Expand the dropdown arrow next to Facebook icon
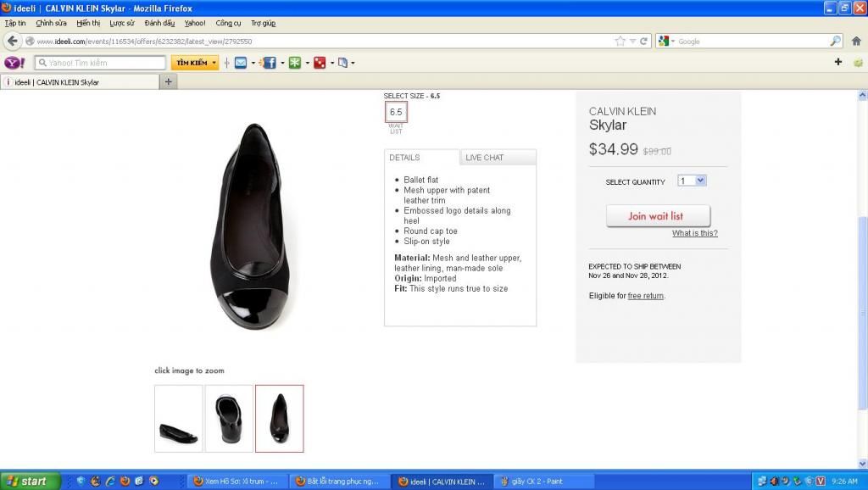 coord(282,63)
